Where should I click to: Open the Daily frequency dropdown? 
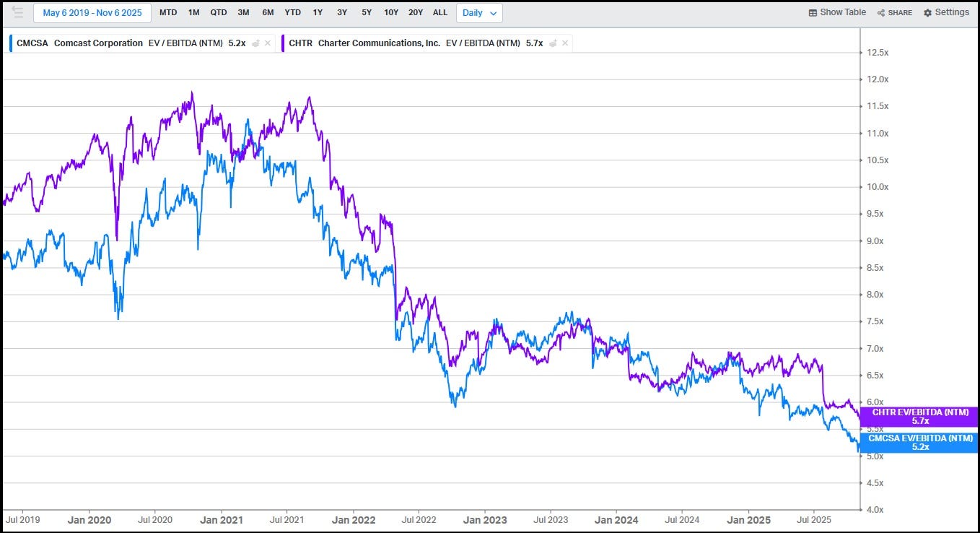pos(479,13)
